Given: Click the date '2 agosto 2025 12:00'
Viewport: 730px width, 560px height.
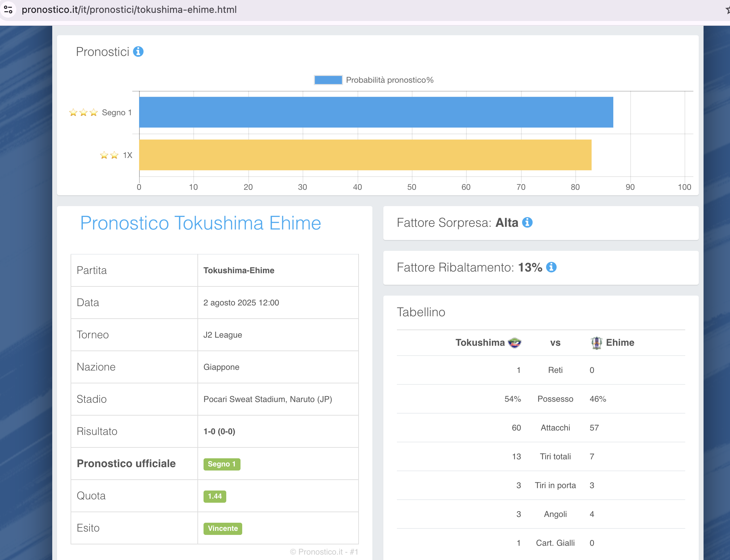Looking at the screenshot, I should [x=241, y=303].
